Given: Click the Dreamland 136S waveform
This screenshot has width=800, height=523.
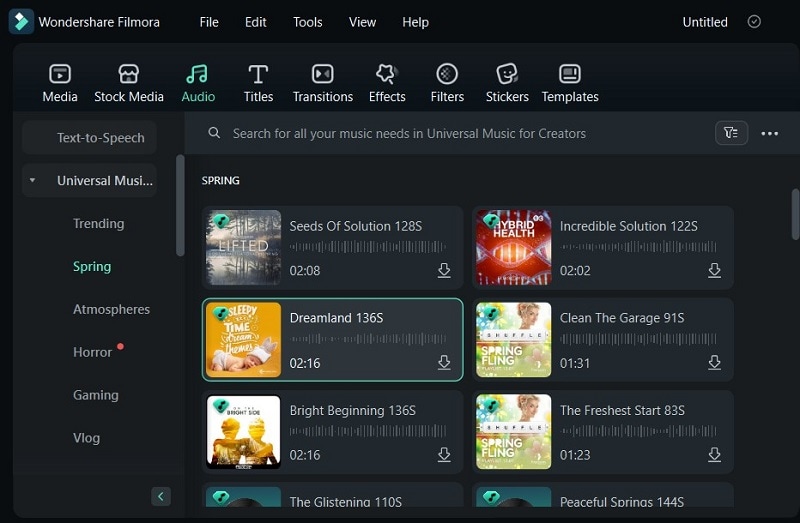Looking at the screenshot, I should pos(368,339).
